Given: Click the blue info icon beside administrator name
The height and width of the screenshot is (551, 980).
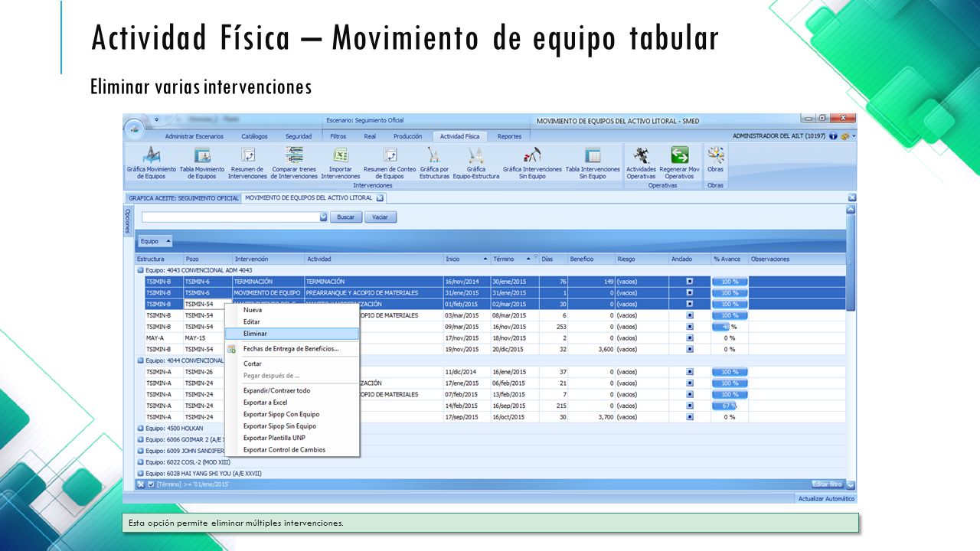Looking at the screenshot, I should click(x=833, y=136).
